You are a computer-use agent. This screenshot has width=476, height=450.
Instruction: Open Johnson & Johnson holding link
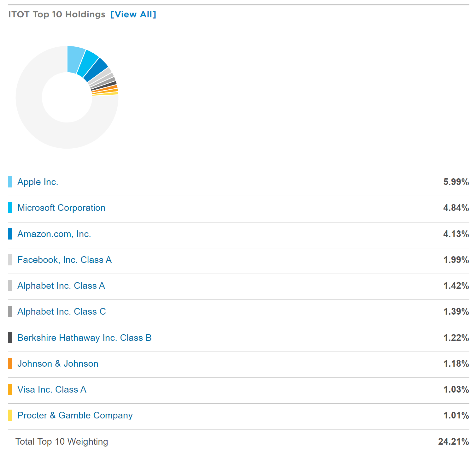pyautogui.click(x=58, y=364)
